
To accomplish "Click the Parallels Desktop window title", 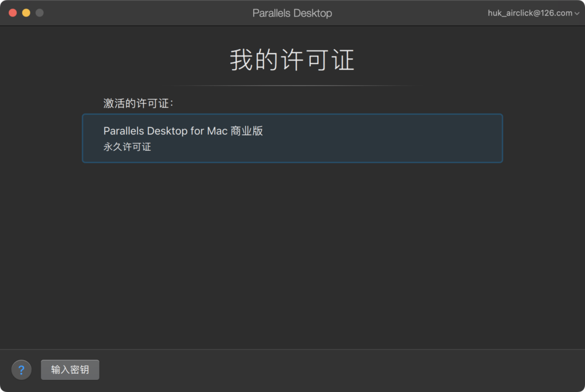I will 292,13.
